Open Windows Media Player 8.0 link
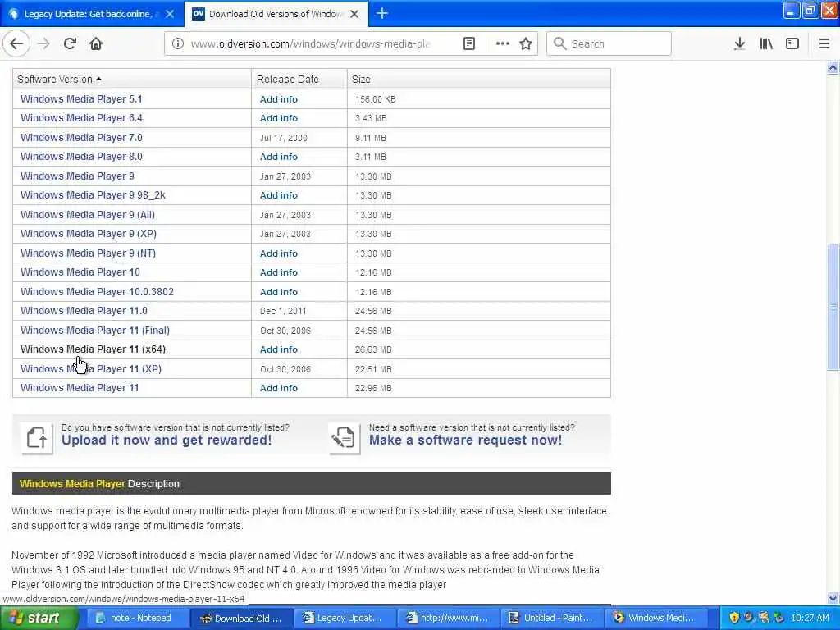The image size is (840, 630). (81, 157)
